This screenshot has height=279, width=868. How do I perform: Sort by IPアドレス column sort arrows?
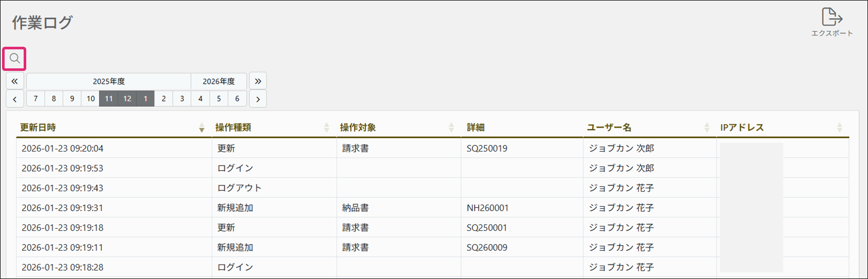pyautogui.click(x=839, y=128)
